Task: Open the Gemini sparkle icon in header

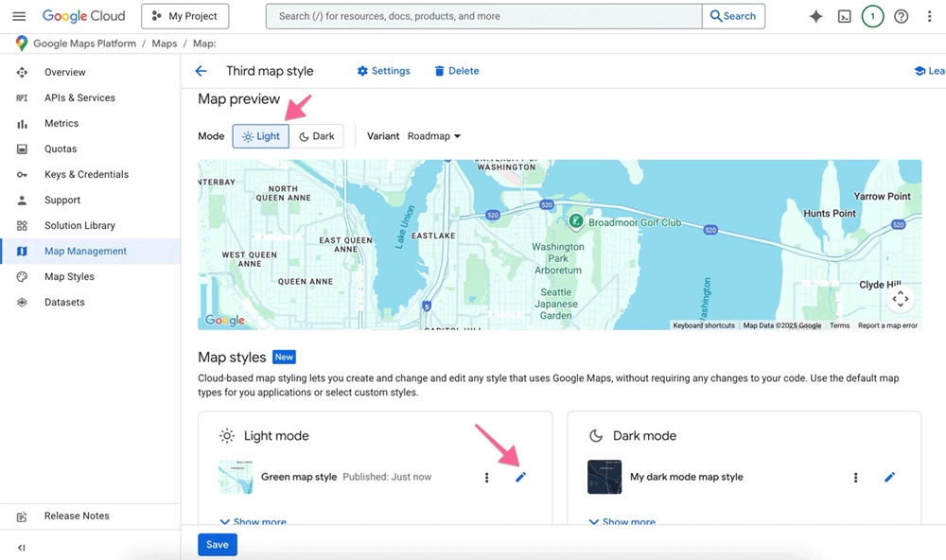Action: (x=815, y=16)
